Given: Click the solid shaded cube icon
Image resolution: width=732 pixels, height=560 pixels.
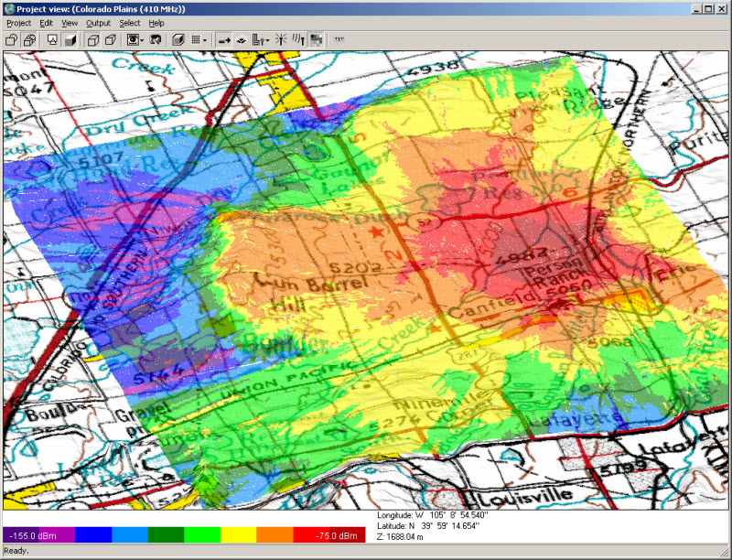Looking at the screenshot, I should tap(70, 39).
